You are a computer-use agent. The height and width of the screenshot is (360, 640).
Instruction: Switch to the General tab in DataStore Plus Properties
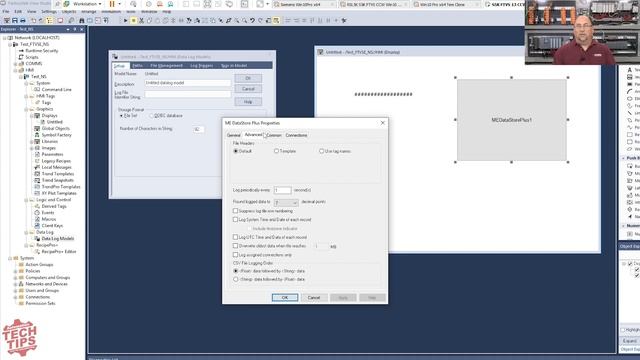point(233,135)
